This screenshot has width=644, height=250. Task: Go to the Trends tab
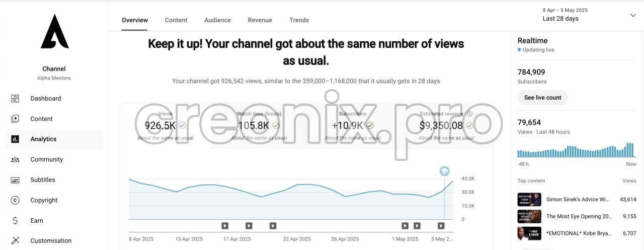[x=299, y=20]
